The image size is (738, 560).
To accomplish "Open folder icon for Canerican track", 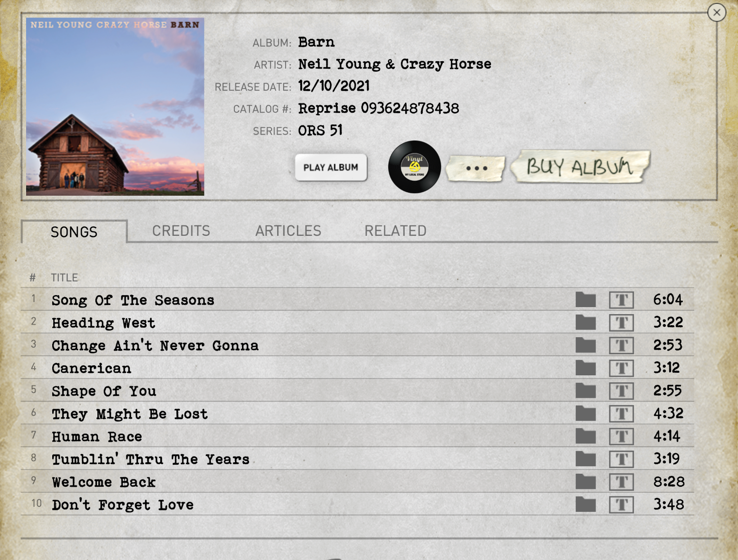I will [585, 368].
